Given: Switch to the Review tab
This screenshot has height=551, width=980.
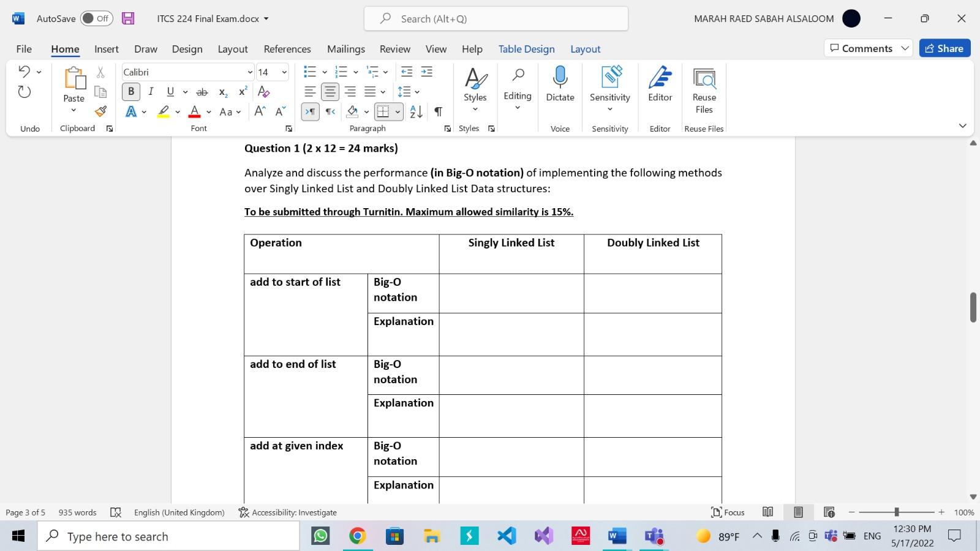Looking at the screenshot, I should [x=395, y=49].
